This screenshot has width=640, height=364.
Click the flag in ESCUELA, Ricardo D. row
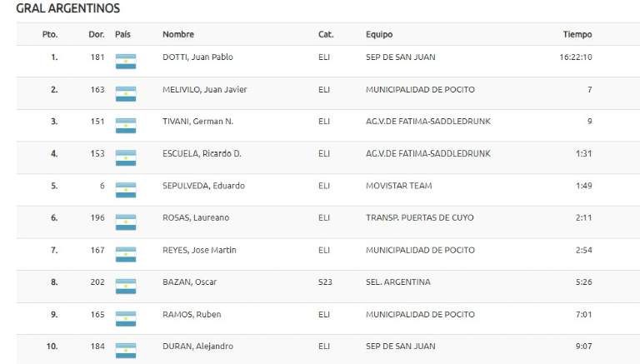click(125, 157)
